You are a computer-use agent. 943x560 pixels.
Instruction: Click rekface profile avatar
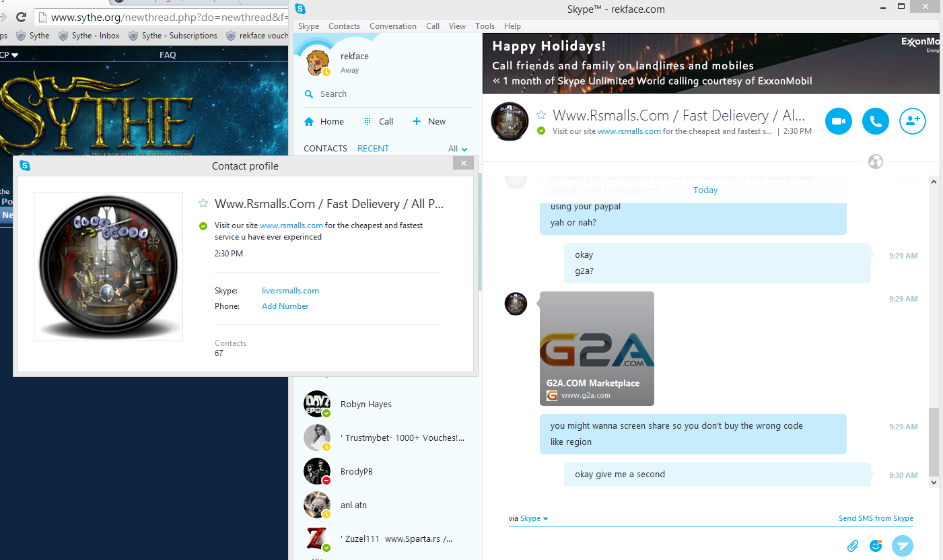click(317, 63)
